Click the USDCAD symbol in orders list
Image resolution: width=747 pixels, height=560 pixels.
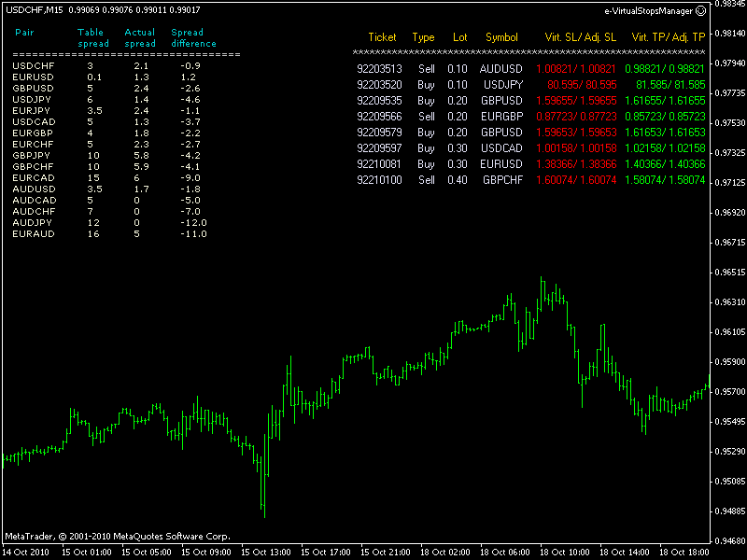pos(501,148)
